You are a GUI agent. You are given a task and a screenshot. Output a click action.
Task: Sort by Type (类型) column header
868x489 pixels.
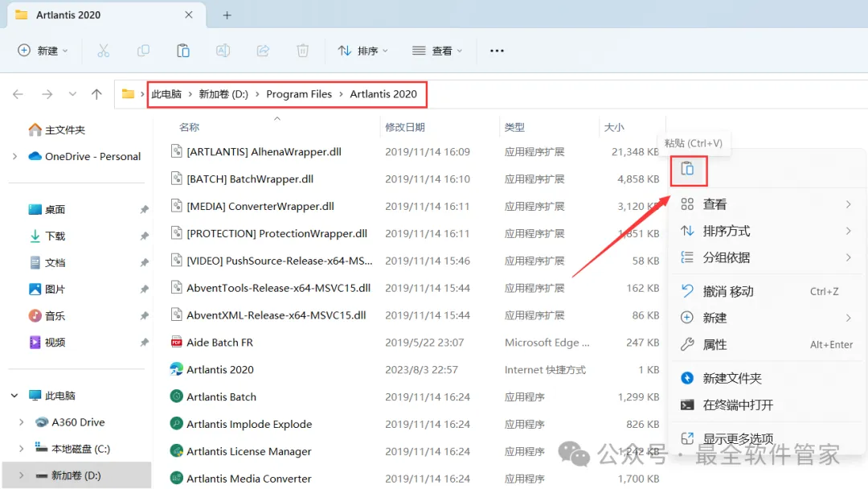pyautogui.click(x=515, y=127)
